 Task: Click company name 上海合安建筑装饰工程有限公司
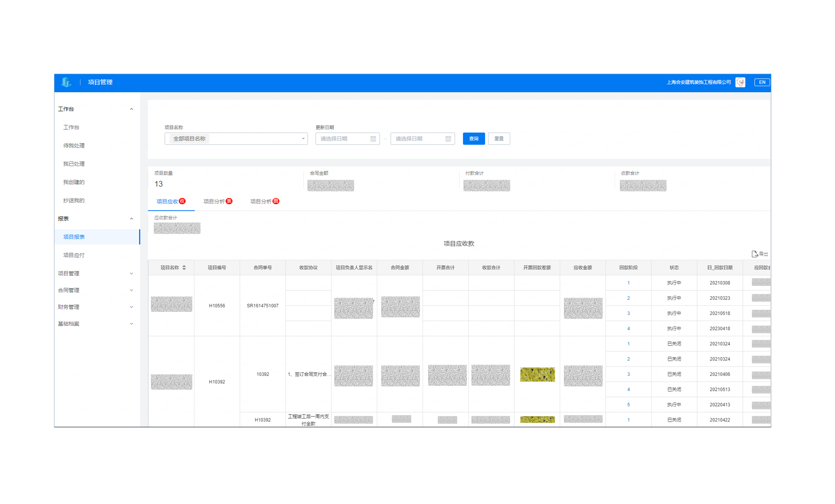(x=699, y=82)
